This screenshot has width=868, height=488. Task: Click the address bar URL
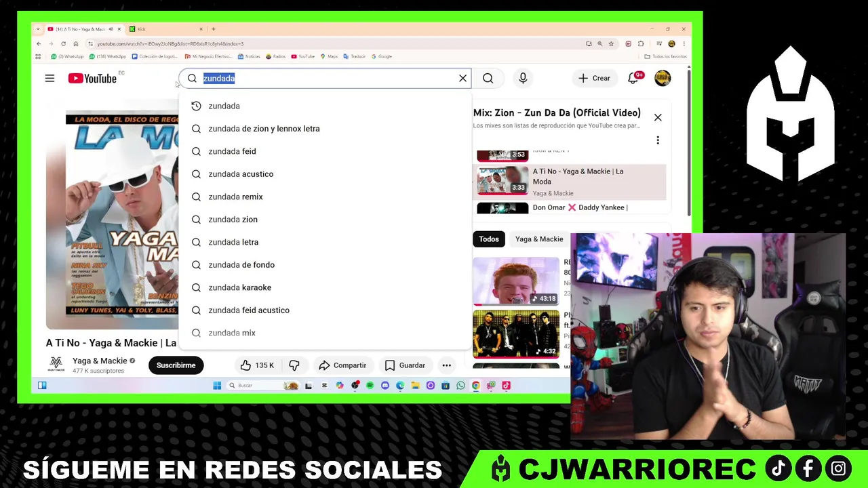(170, 44)
